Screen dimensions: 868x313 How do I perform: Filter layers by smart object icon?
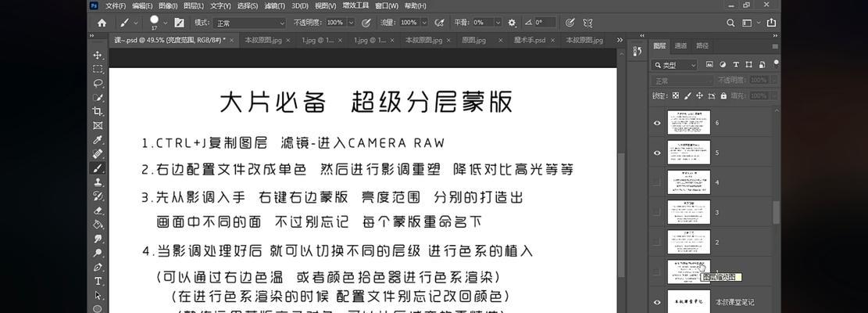(763, 65)
